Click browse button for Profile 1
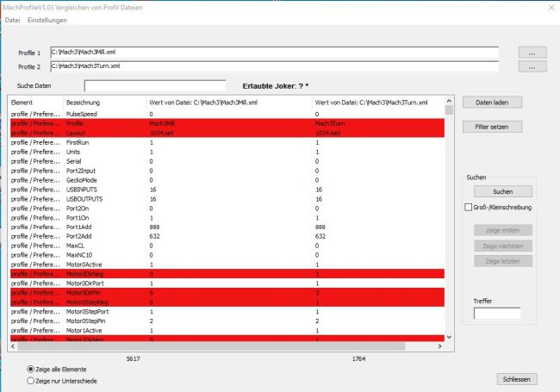This screenshot has height=392, width=560. pos(532,53)
